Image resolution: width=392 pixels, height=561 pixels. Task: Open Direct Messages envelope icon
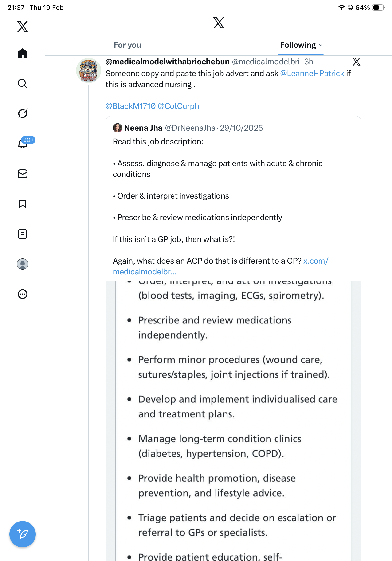click(x=23, y=174)
